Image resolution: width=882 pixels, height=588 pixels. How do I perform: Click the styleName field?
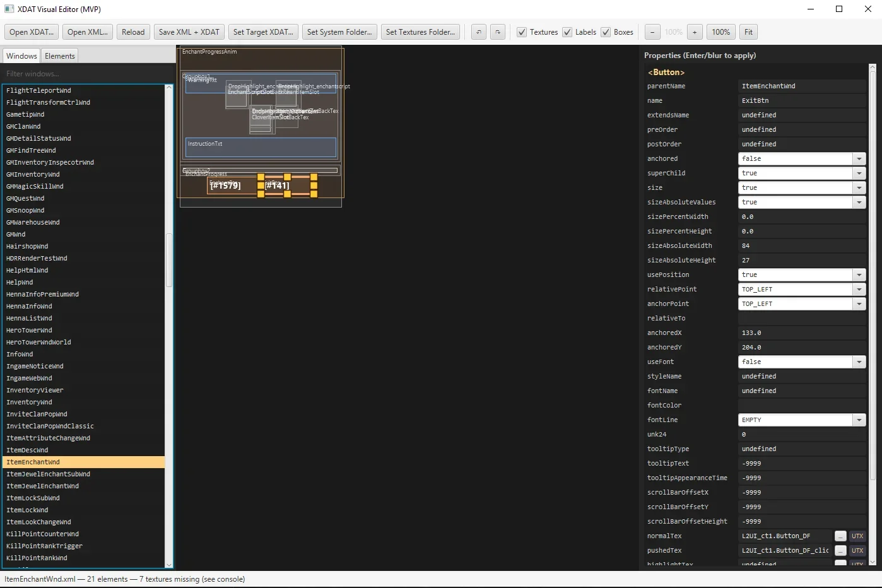[802, 377]
